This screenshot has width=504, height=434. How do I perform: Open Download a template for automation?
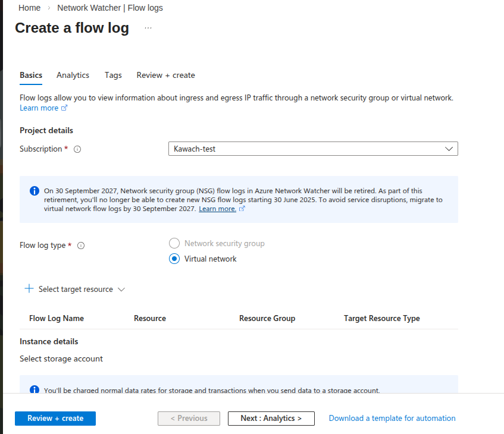tap(392, 418)
